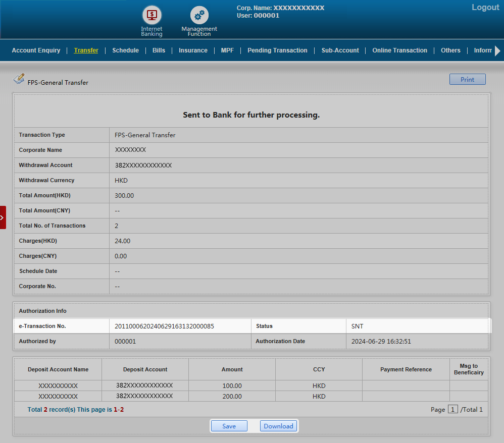The image size is (504, 443).
Task: Open the Others menu
Action: [450, 50]
